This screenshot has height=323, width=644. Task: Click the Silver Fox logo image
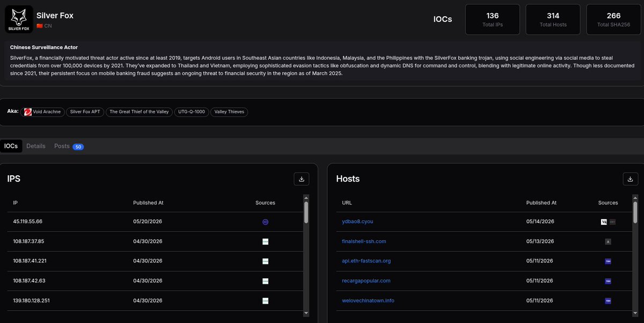pos(19,20)
